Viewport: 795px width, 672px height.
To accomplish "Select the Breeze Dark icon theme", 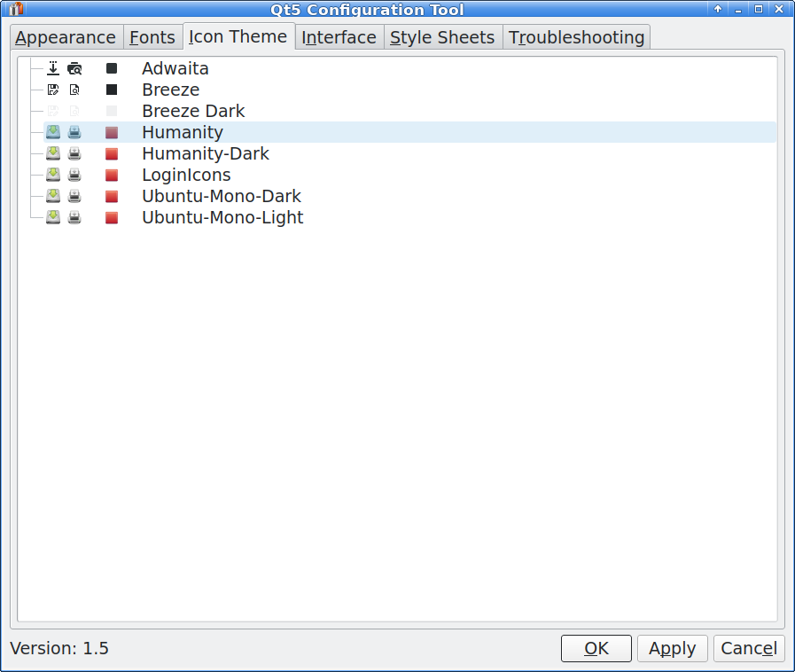I will click(192, 111).
